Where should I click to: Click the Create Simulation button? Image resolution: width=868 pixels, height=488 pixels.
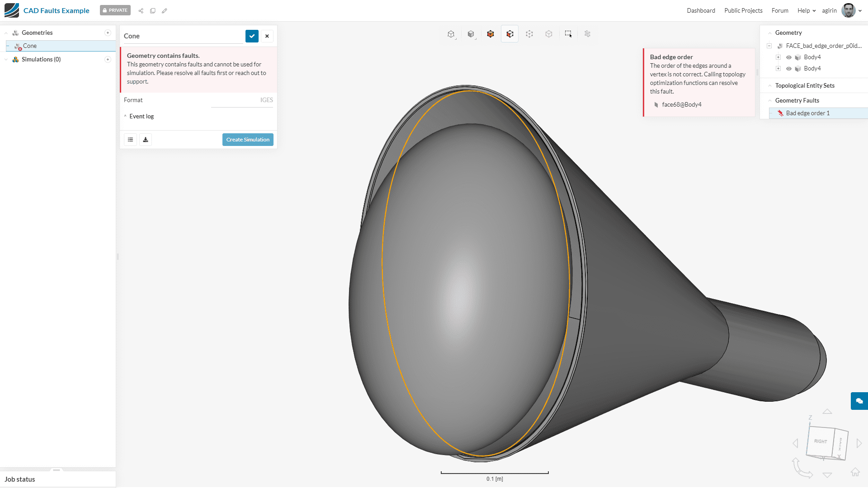[248, 140]
